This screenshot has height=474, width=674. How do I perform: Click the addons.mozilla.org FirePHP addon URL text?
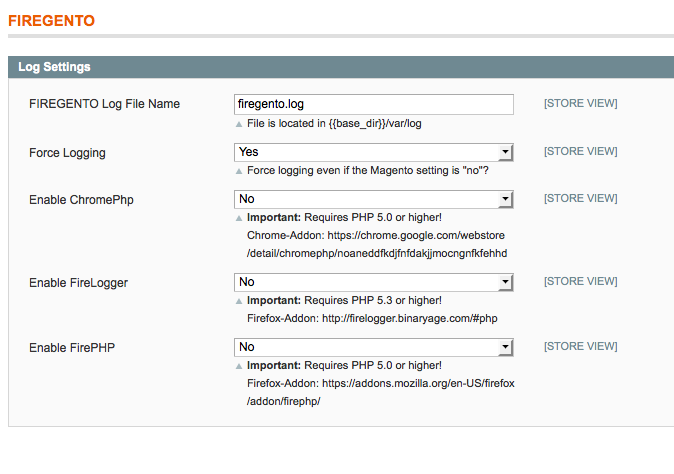coord(381,392)
